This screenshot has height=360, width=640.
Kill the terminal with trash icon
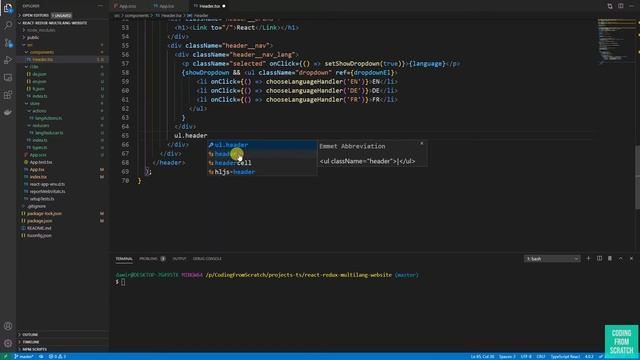tap(610, 258)
